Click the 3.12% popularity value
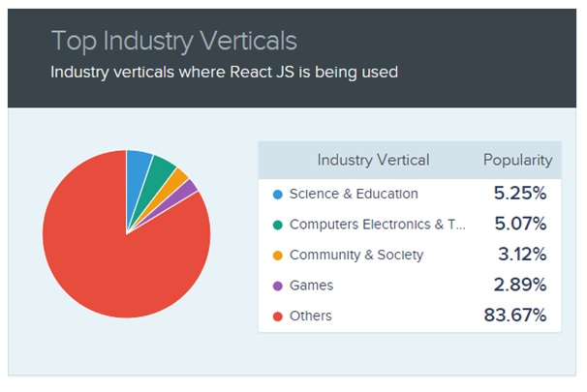The width and height of the screenshot is (587, 392). click(522, 254)
